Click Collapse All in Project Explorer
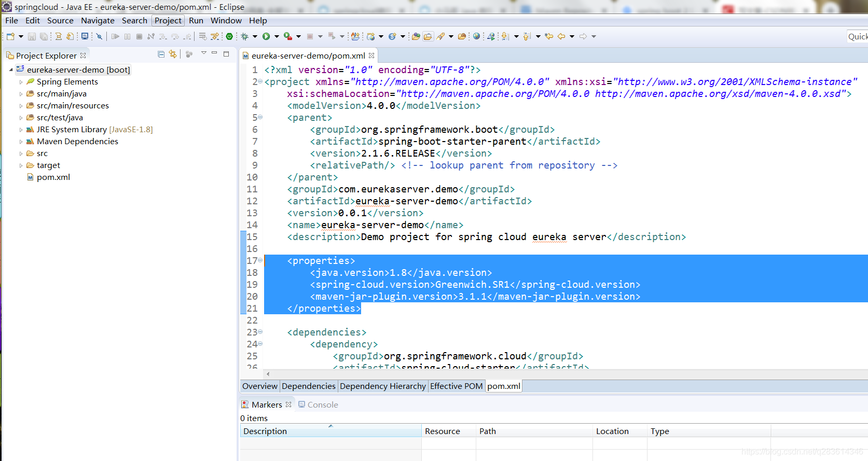 pos(161,54)
